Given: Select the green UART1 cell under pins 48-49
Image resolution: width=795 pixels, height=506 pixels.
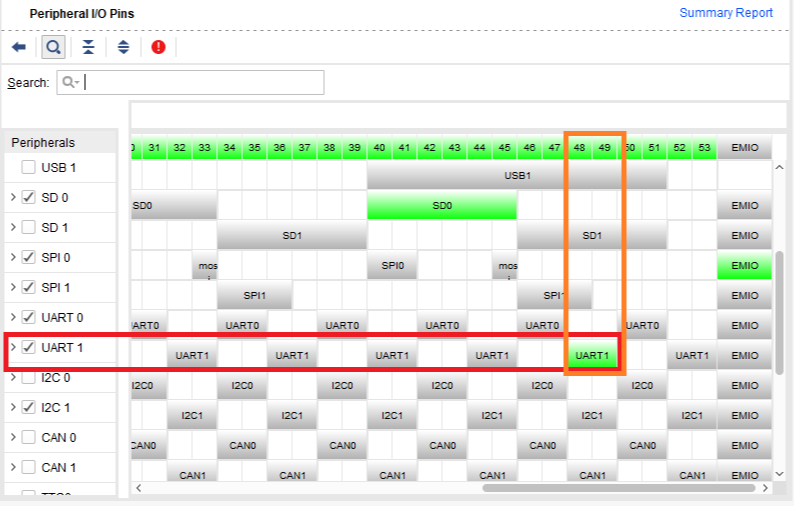Looking at the screenshot, I should point(592,355).
